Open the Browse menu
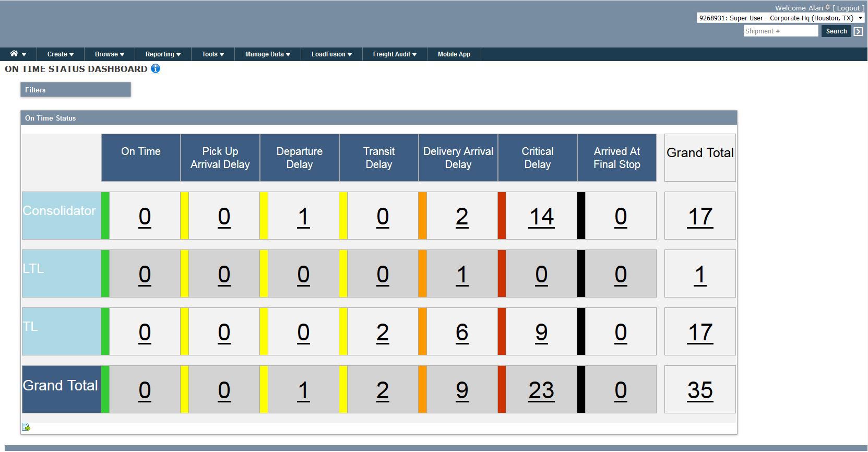The image size is (868, 452). pos(109,54)
